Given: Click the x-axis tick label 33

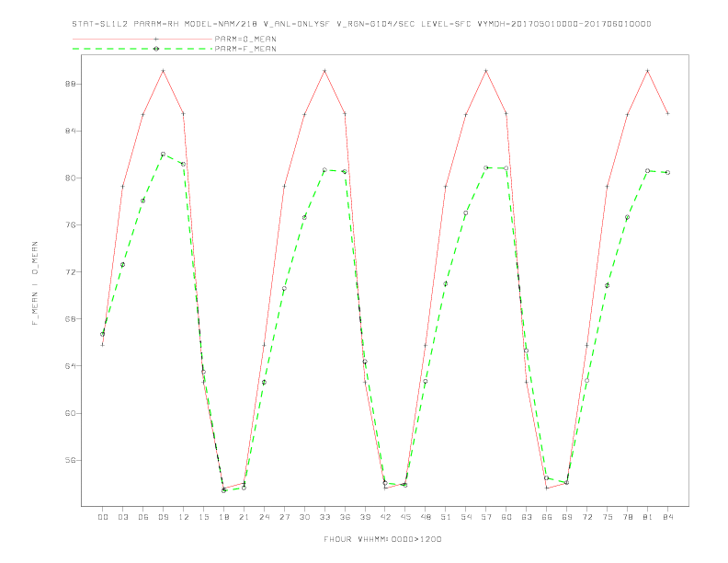Looking at the screenshot, I should click(x=324, y=517).
